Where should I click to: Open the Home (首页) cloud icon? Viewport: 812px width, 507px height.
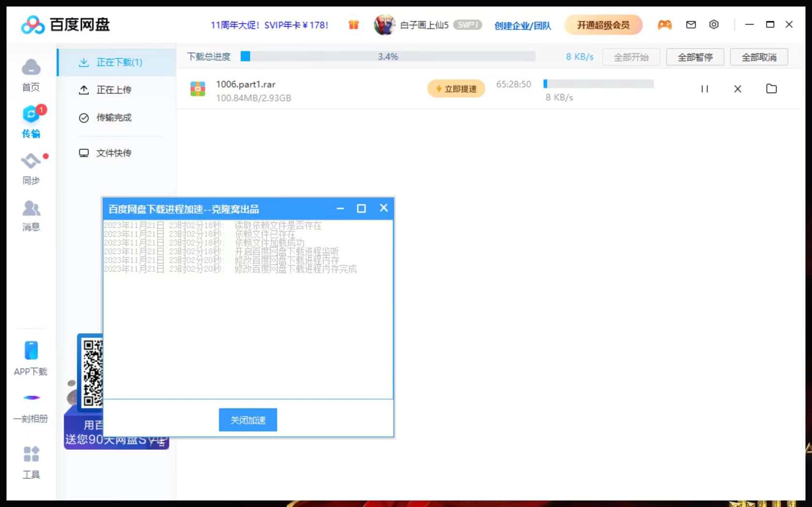pyautogui.click(x=31, y=67)
